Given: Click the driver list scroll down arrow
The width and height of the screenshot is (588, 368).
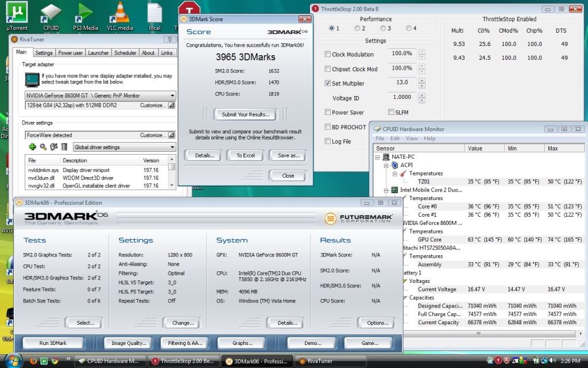Looking at the screenshot, I should (172, 186).
